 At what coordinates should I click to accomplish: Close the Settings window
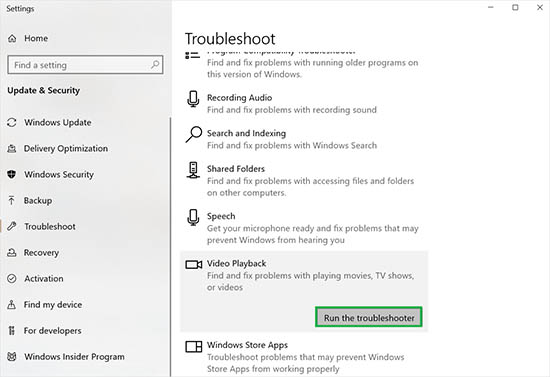[x=540, y=7]
